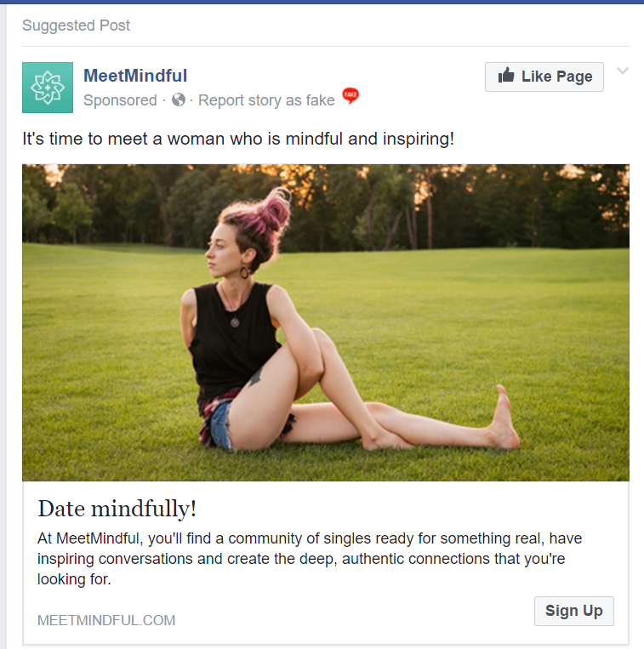The image size is (644, 649).
Task: Open the MeetMindful page name link
Action: click(x=135, y=76)
